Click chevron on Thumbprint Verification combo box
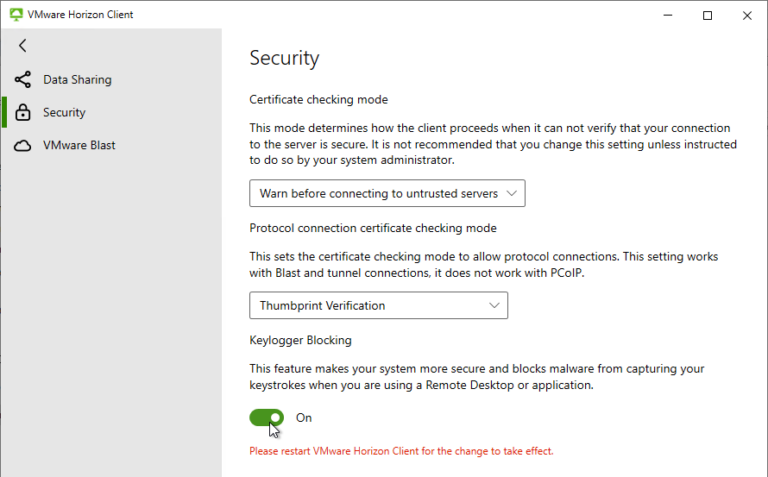768x477 pixels. pyautogui.click(x=494, y=305)
